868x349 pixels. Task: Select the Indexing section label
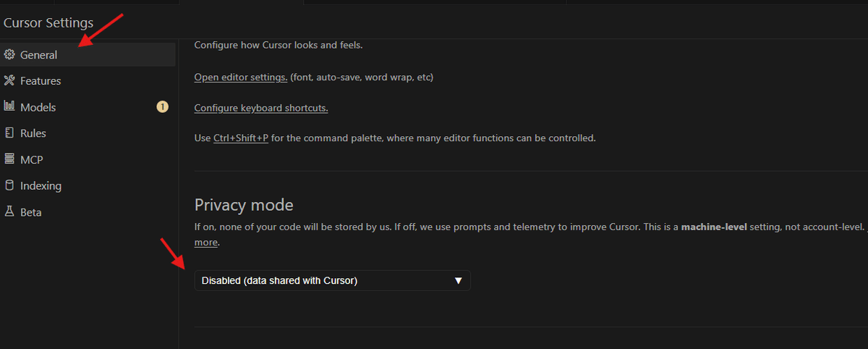coord(41,185)
